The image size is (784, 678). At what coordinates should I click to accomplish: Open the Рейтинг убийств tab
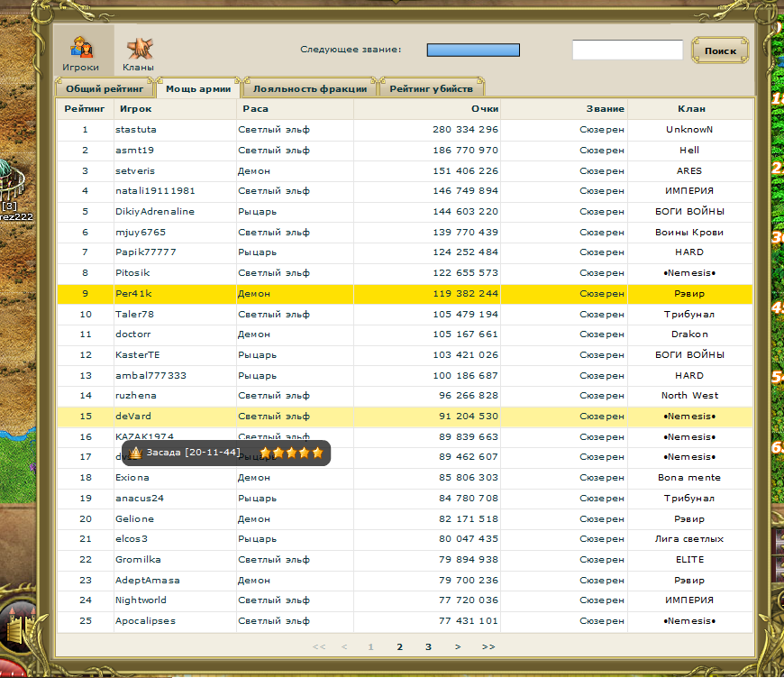432,89
